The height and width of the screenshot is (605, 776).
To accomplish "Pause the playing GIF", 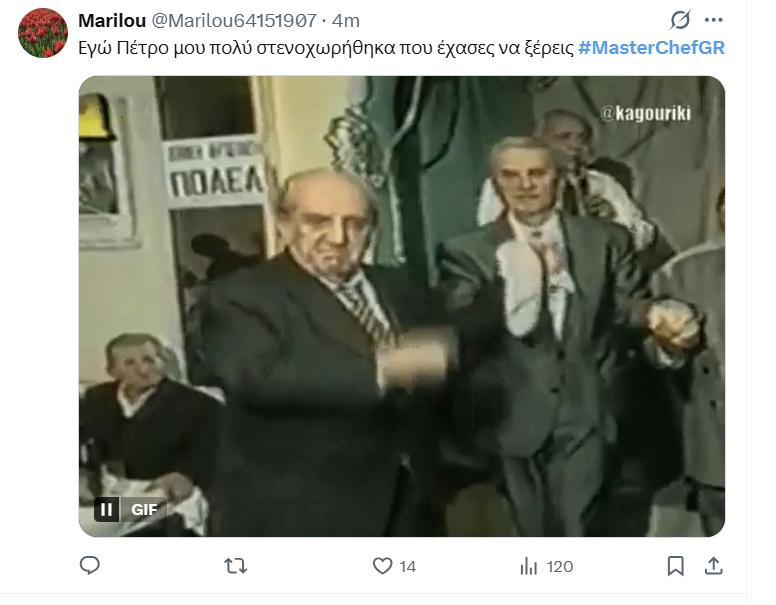I will click(106, 509).
